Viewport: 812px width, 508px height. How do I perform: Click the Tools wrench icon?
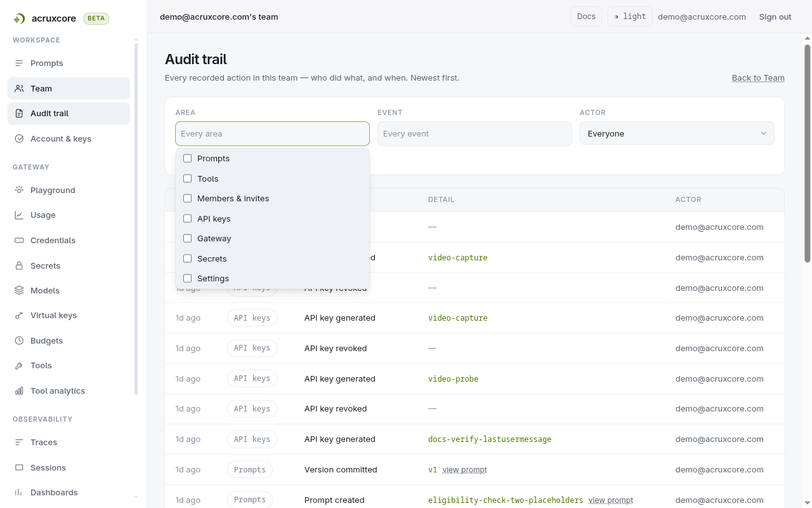coord(19,366)
